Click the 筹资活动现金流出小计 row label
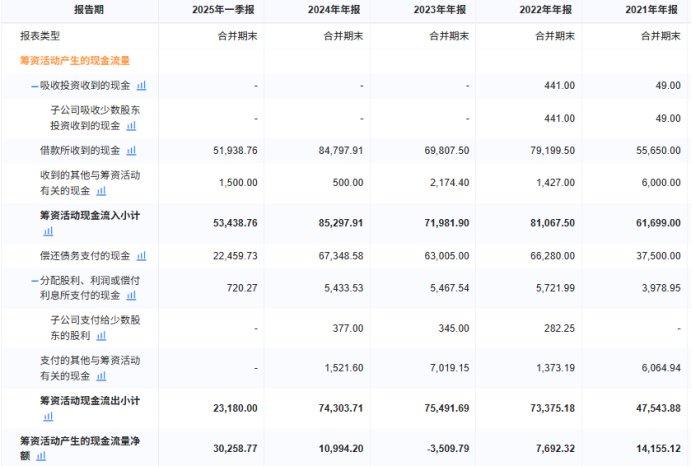 click(x=90, y=401)
